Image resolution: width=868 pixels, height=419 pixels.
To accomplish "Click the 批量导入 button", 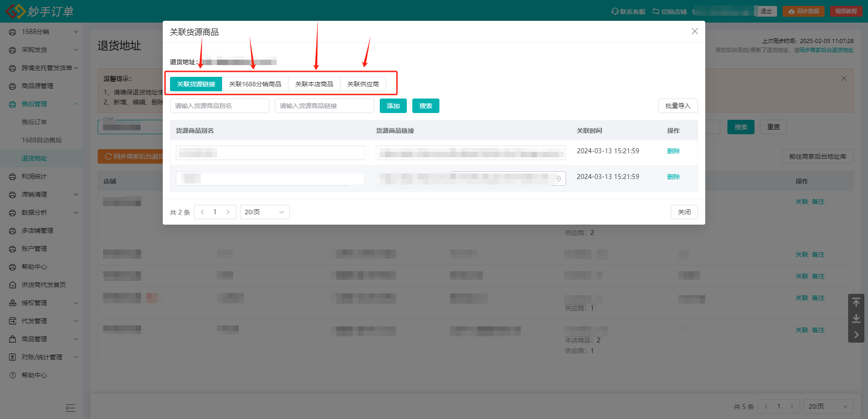I will (x=678, y=106).
